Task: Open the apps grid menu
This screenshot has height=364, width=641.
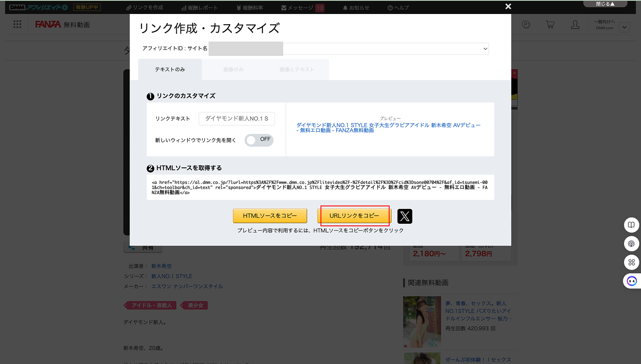Action: (17, 25)
